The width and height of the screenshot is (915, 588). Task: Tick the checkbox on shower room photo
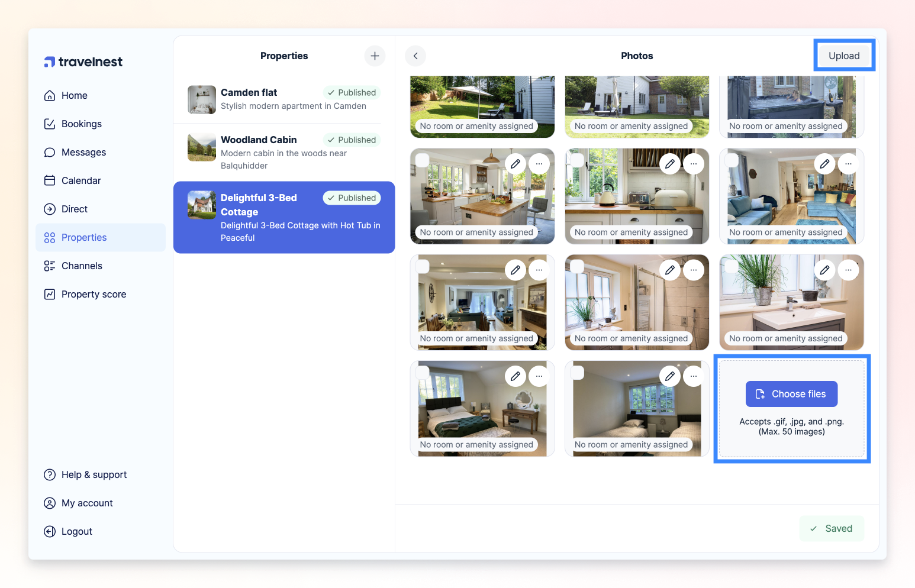577,267
